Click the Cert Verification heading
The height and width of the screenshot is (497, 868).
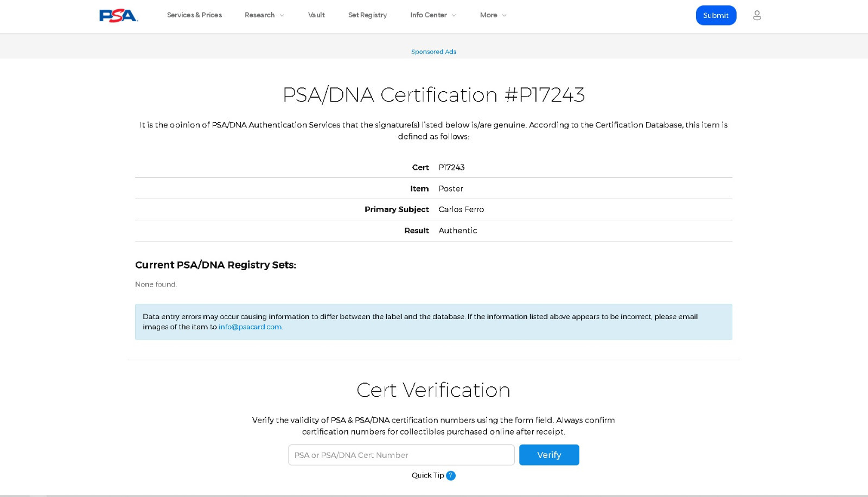coord(433,390)
